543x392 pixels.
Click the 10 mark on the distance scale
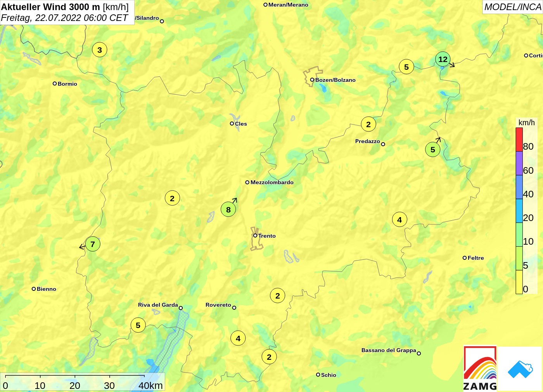click(x=40, y=385)
